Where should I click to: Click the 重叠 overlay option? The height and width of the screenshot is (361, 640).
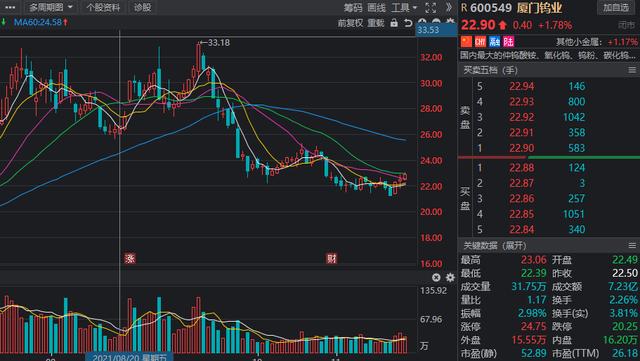point(376,23)
